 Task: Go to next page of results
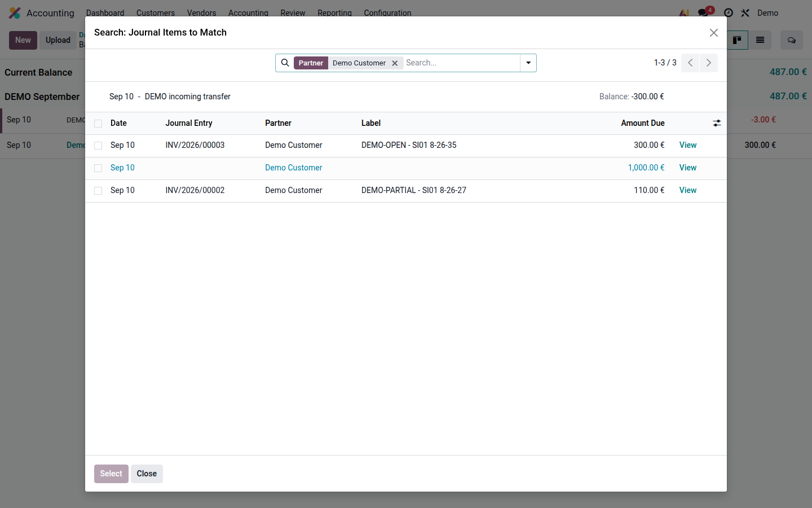(709, 63)
